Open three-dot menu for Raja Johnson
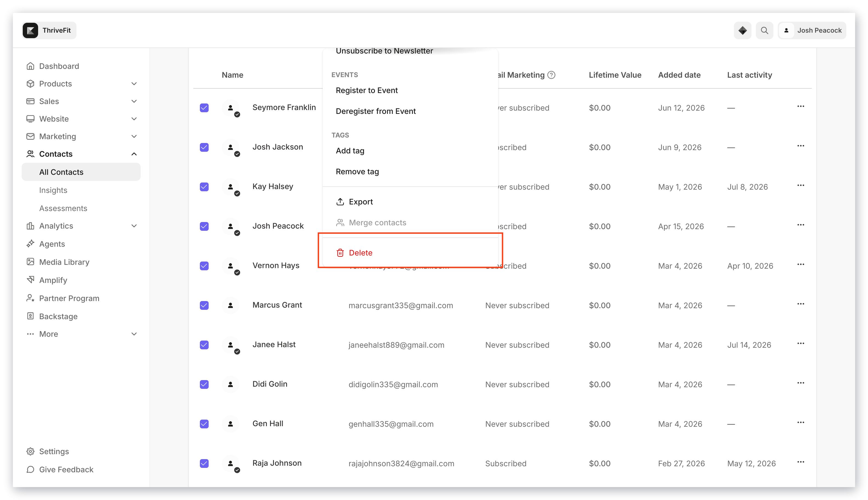This screenshot has width=868, height=500. point(800,462)
